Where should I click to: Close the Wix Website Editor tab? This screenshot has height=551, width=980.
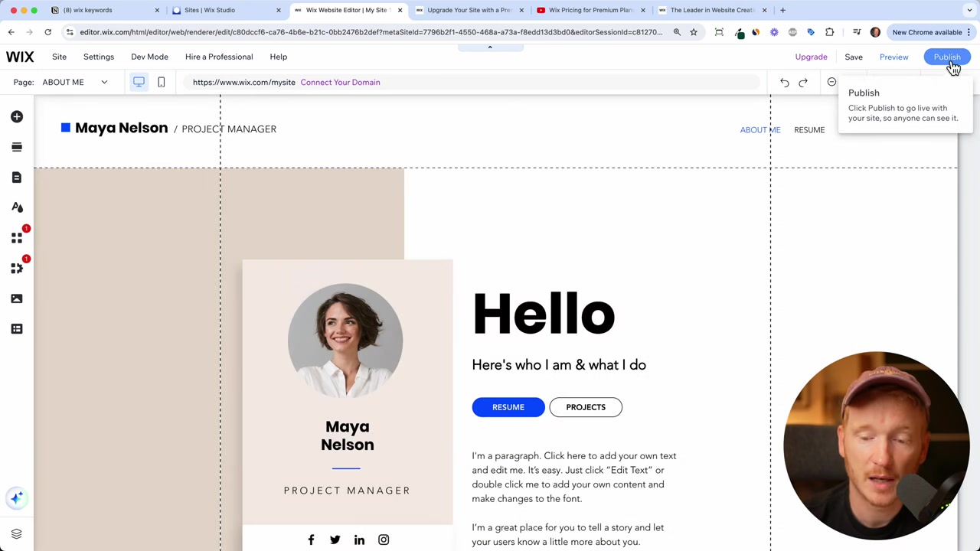[x=400, y=10]
